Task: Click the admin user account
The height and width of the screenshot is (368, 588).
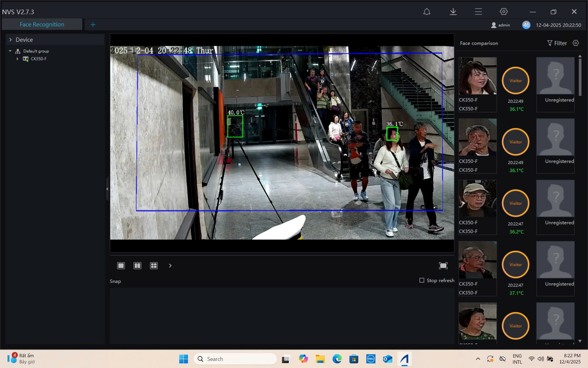Action: (x=500, y=25)
